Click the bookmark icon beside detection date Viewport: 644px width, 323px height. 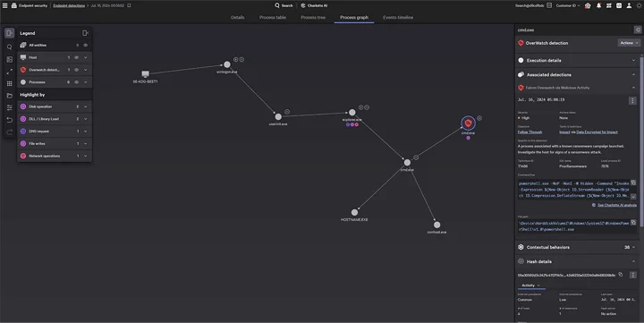tap(129, 5)
